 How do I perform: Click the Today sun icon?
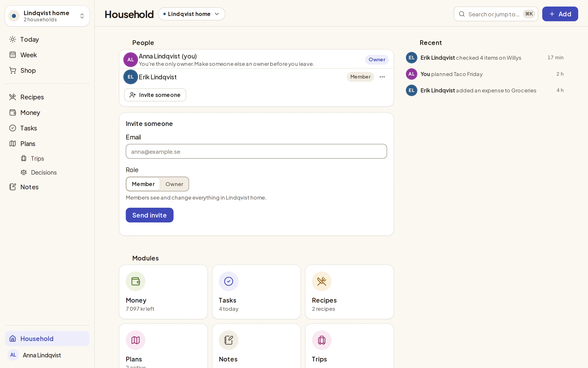pyautogui.click(x=13, y=39)
